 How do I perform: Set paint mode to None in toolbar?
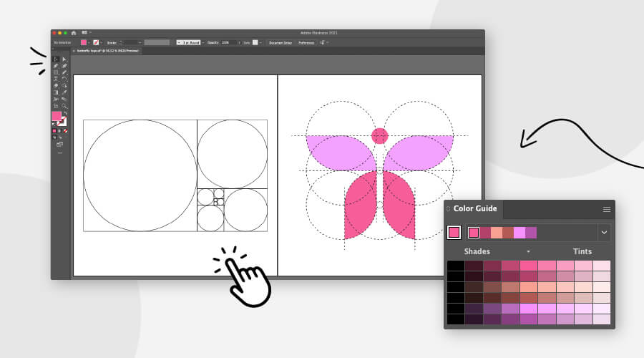65,131
